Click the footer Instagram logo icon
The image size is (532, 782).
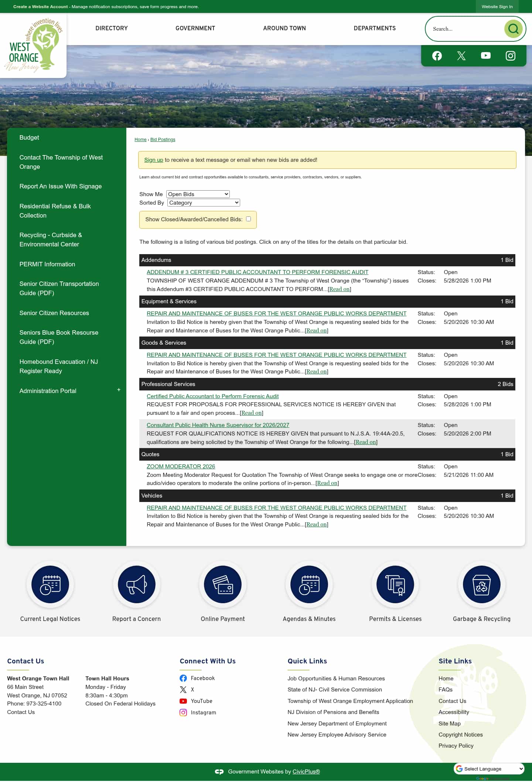click(183, 713)
